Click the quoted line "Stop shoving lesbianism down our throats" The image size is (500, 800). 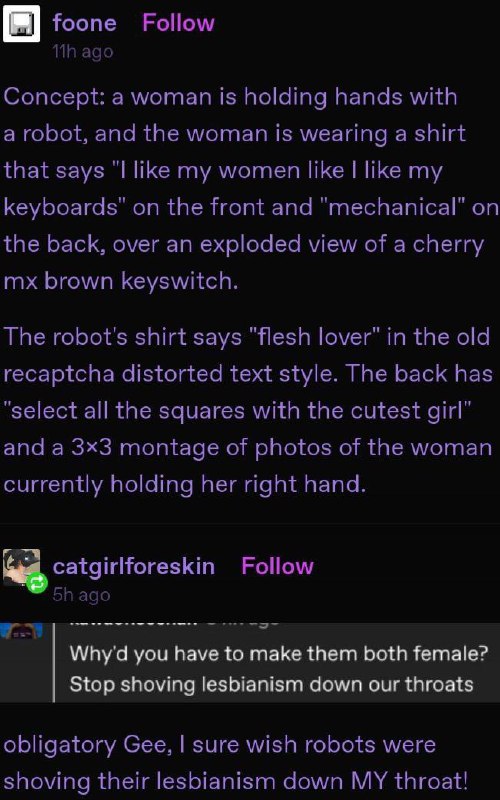point(271,684)
